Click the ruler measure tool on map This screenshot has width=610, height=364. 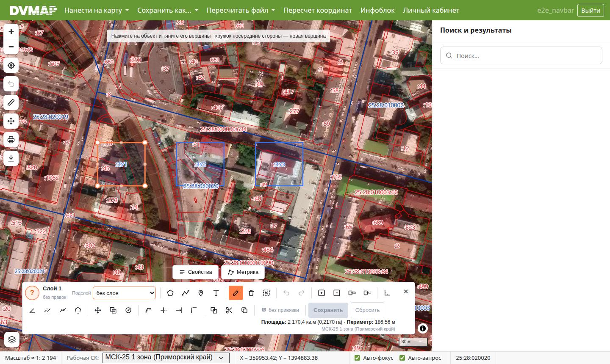point(11,102)
